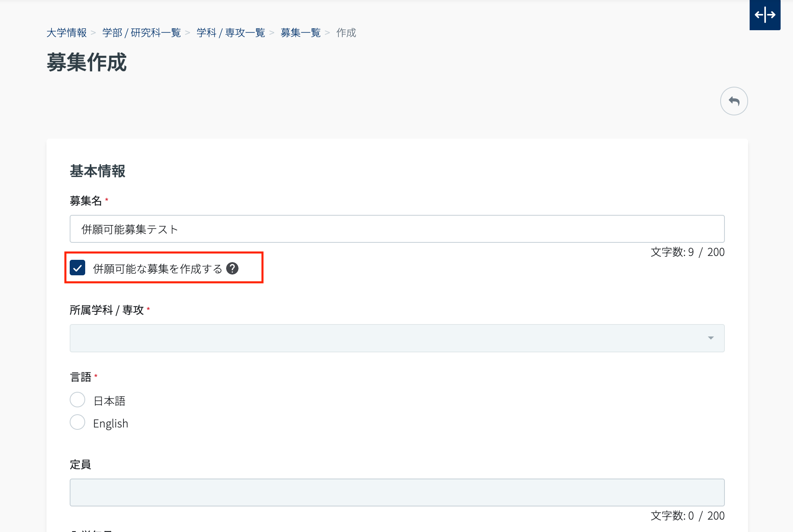Click the English label text

pyautogui.click(x=110, y=423)
